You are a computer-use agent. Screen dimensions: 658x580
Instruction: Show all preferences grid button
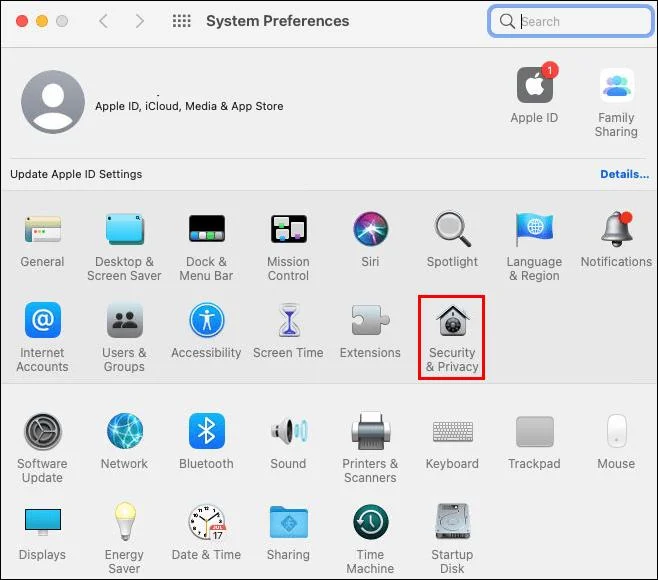pyautogui.click(x=181, y=21)
